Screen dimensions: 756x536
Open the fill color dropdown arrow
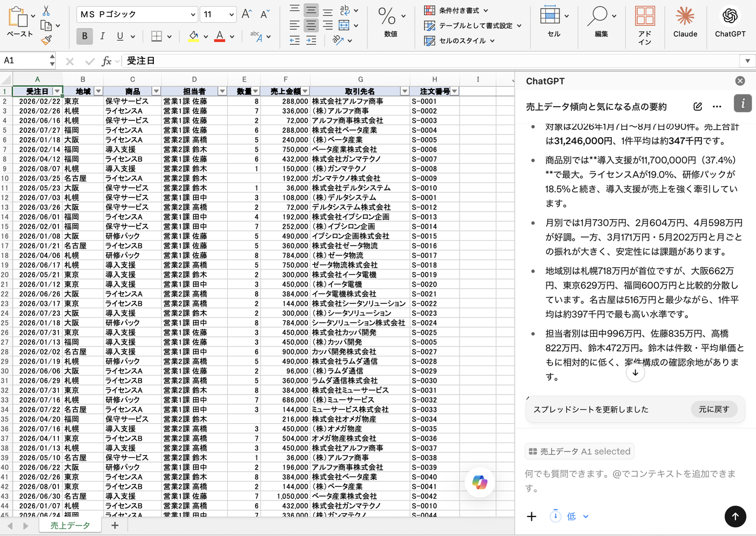pyautogui.click(x=206, y=37)
